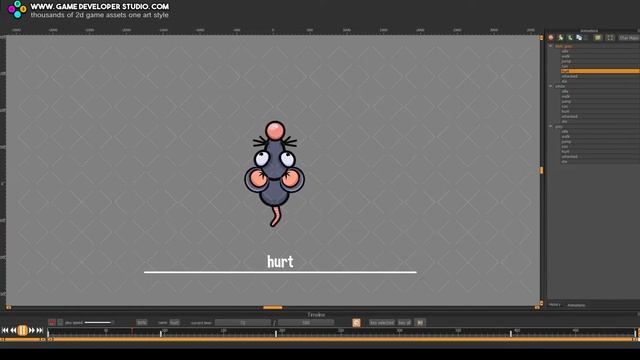Select the white entity row
The width and height of the screenshot is (640, 360).
coord(597,86)
